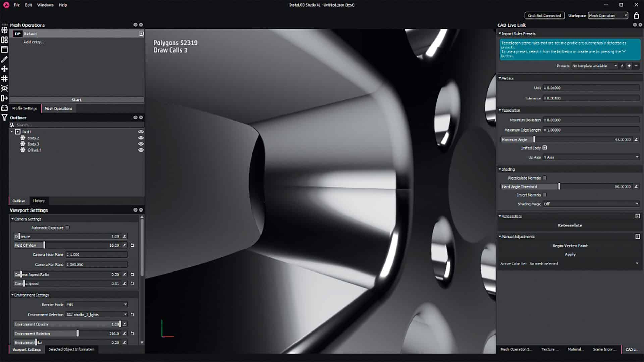Viewport: 644px width, 362px height.
Task: Switch to the History tab
Action: click(x=39, y=201)
